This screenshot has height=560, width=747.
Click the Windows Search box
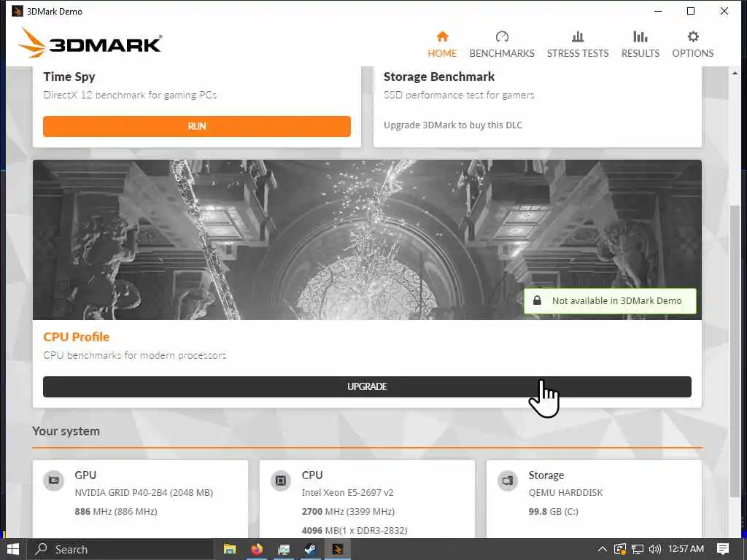click(120, 549)
